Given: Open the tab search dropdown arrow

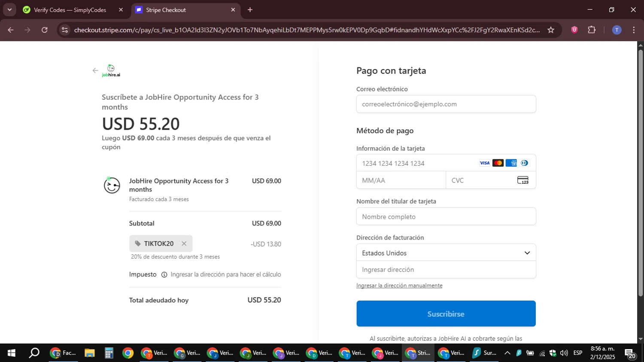Looking at the screenshot, I should [9, 9].
